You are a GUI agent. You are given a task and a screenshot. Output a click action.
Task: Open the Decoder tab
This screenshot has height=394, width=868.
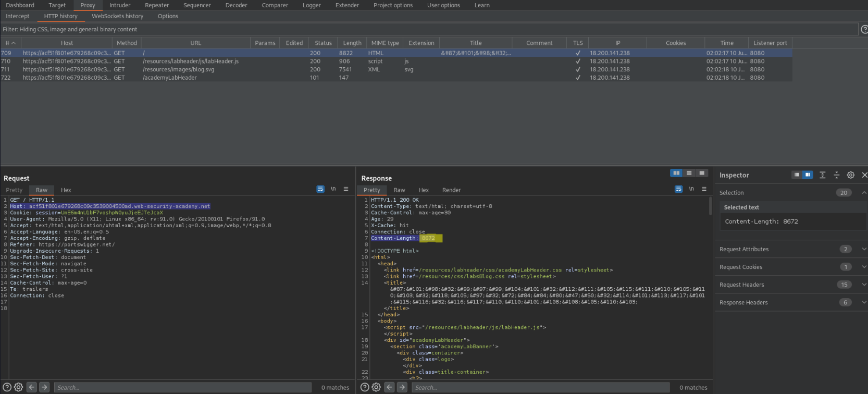click(x=236, y=5)
